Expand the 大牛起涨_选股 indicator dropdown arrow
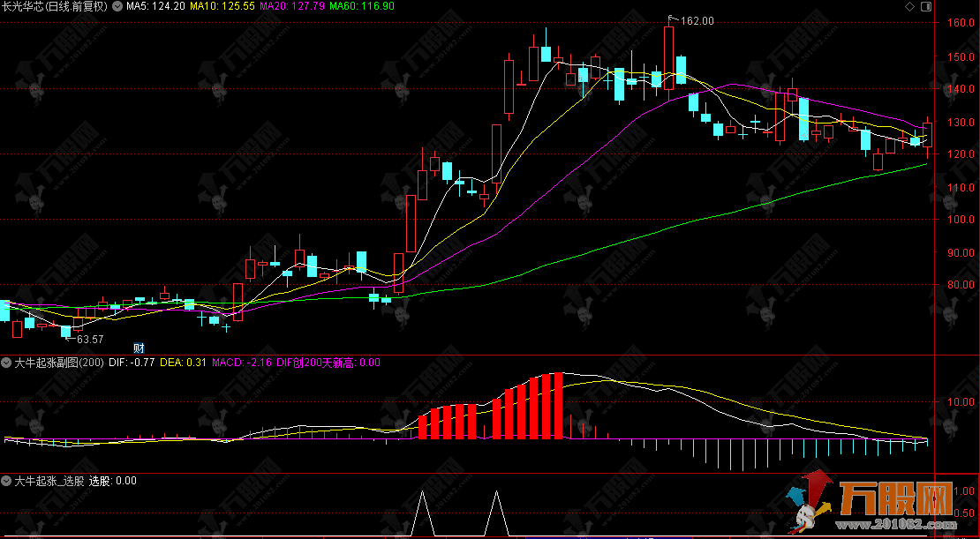 [7, 481]
